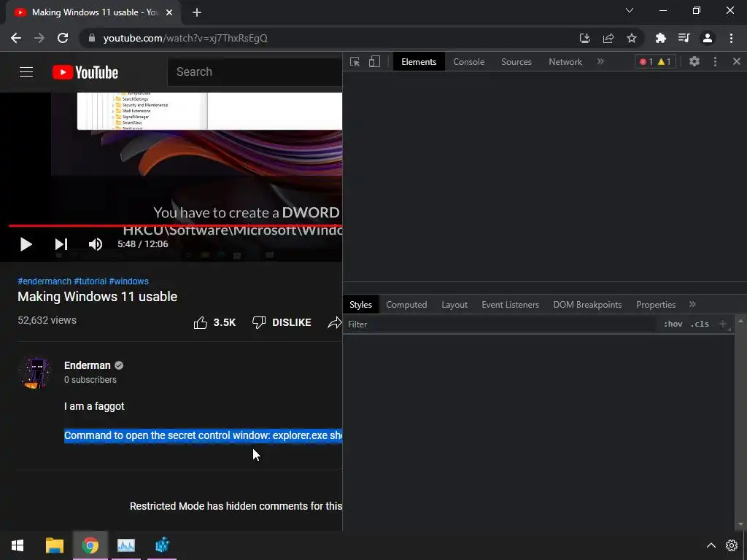The height and width of the screenshot is (560, 747).
Task: Switch to the Elements tab
Action: pos(419,62)
